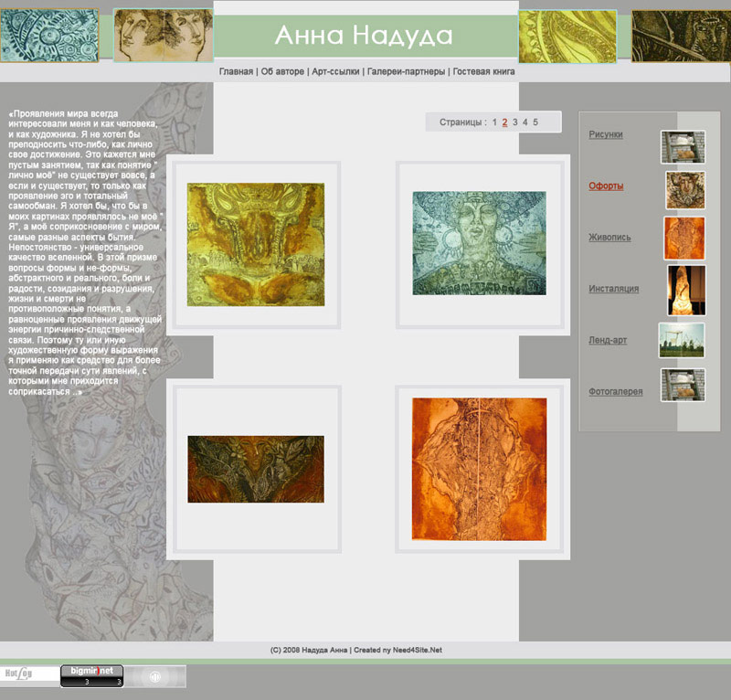Click the 'Страницы :' label
The height and width of the screenshot is (700, 731).
(463, 122)
